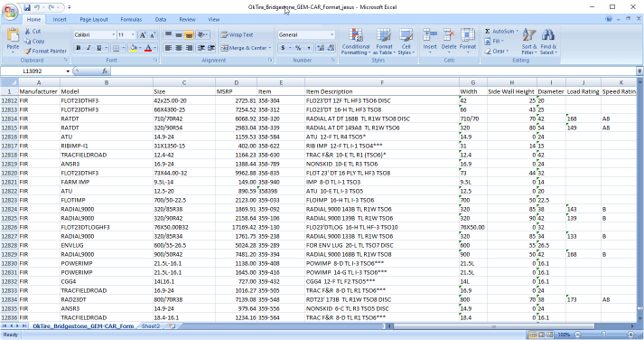Select all cells with corner button
This screenshot has height=340, width=644.
9,82
